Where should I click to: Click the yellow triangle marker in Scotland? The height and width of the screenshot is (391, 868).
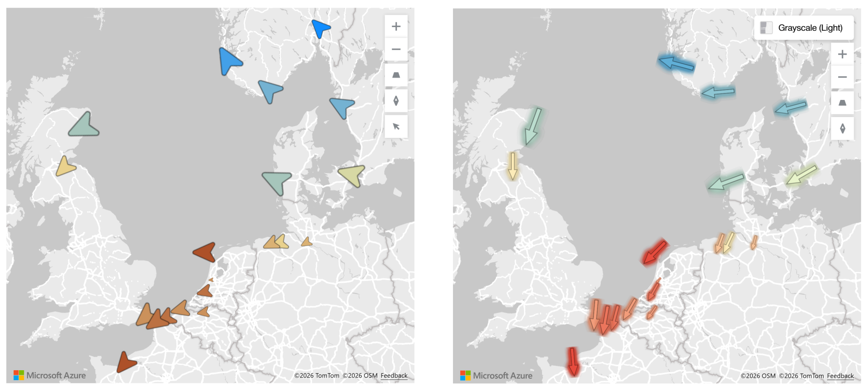point(65,167)
